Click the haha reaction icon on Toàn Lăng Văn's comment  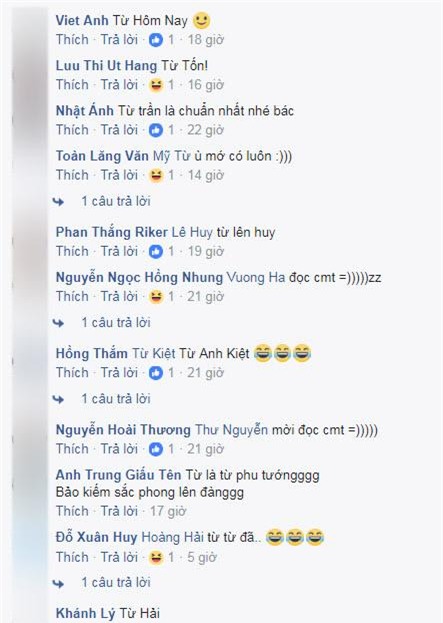(156, 175)
